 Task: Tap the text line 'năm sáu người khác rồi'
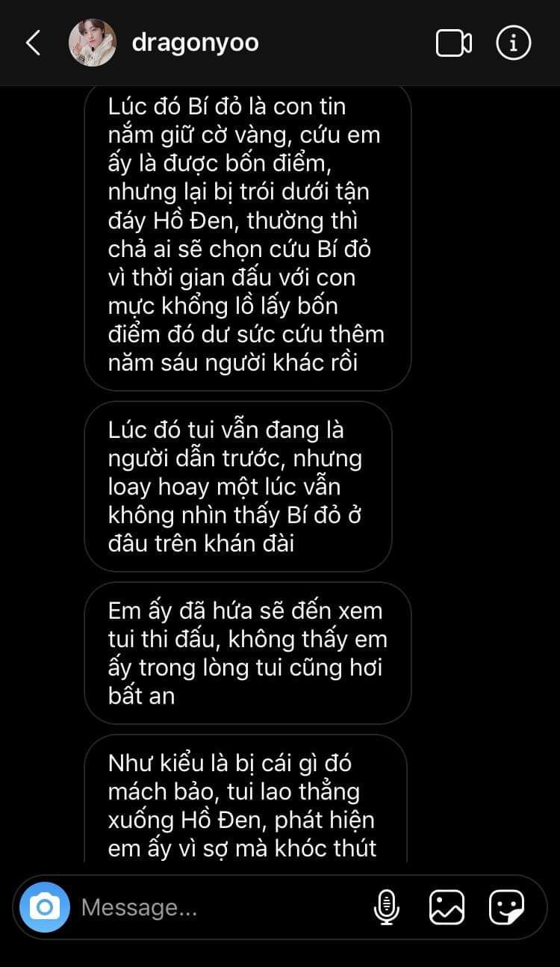coord(233,362)
